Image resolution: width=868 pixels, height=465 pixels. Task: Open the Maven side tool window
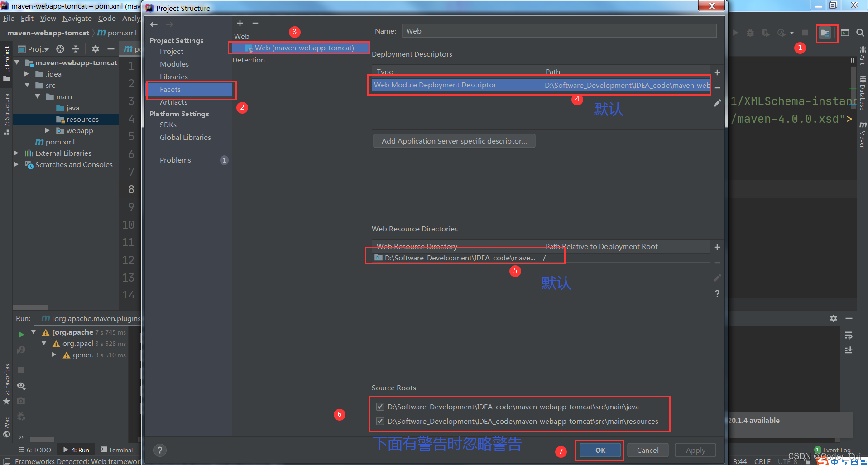(x=863, y=135)
